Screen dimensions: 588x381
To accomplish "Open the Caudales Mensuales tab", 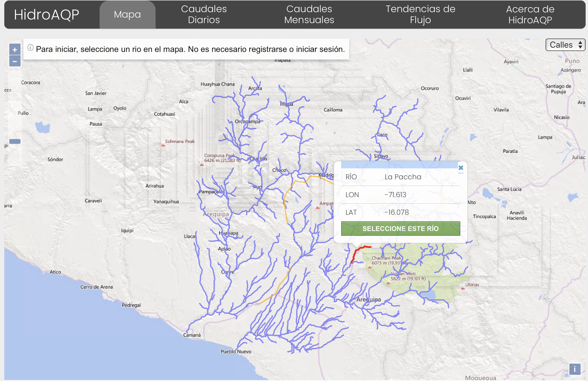I will pos(309,15).
